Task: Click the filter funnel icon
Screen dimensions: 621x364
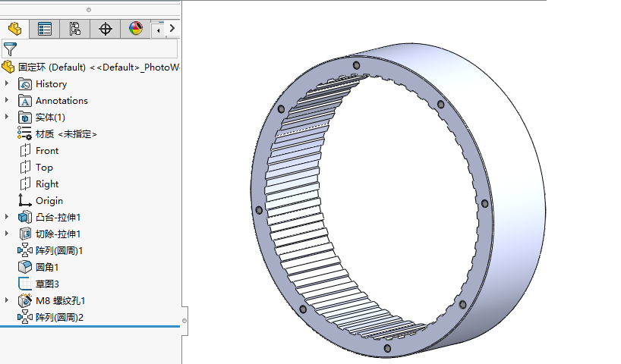Action: click(10, 49)
